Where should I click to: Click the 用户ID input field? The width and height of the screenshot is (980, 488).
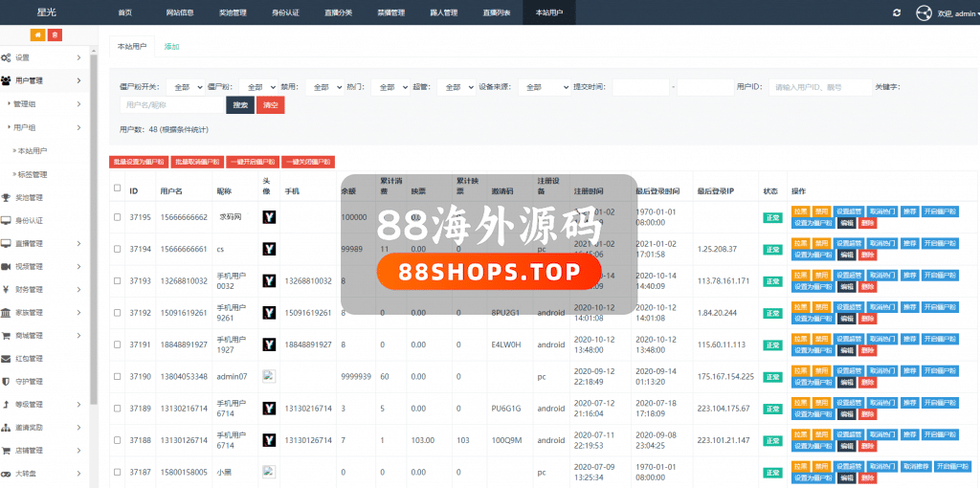tap(820, 87)
